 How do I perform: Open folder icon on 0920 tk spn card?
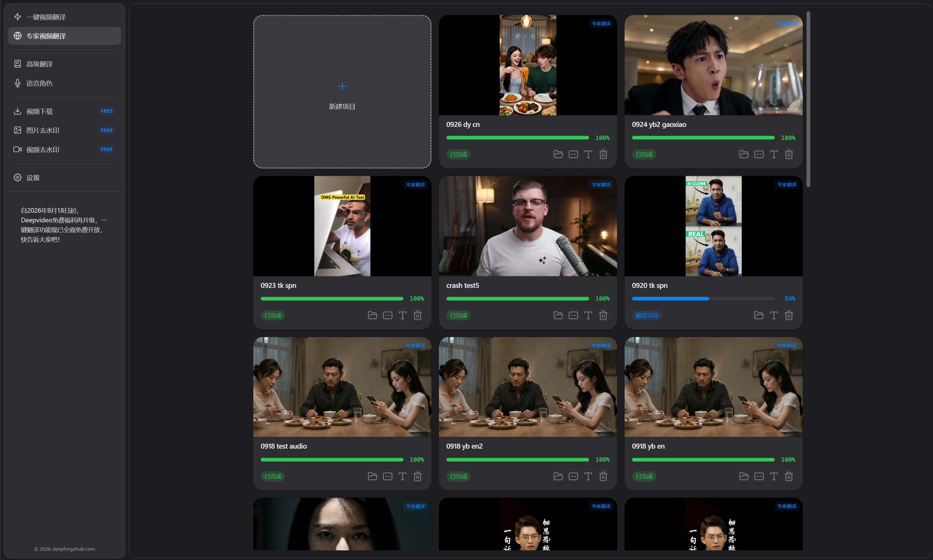(759, 316)
